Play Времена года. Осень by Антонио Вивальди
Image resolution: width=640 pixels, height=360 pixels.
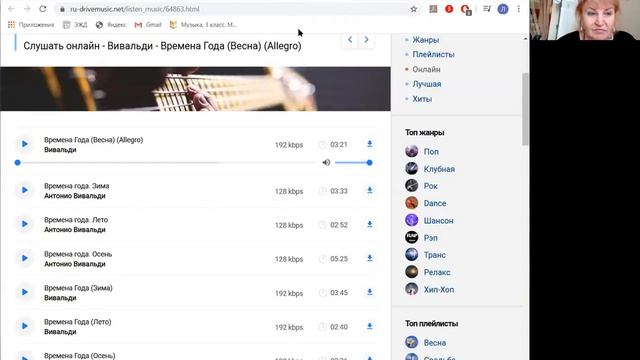24,258
